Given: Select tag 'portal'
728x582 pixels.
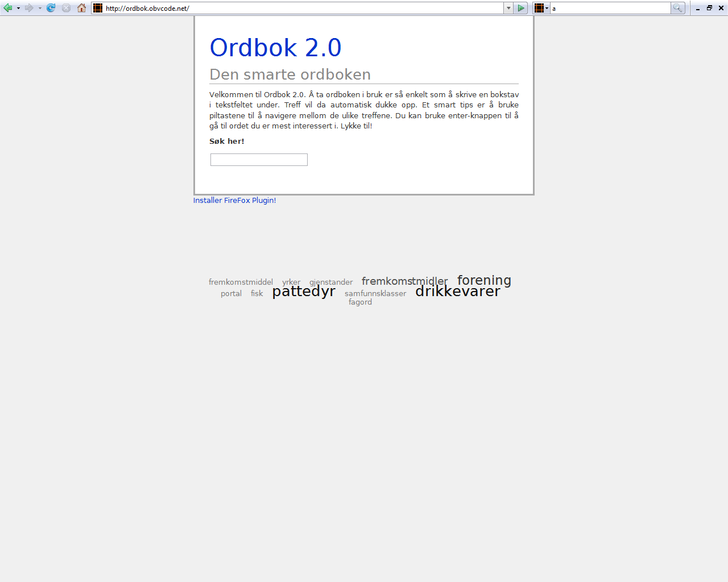Looking at the screenshot, I should tap(231, 293).
